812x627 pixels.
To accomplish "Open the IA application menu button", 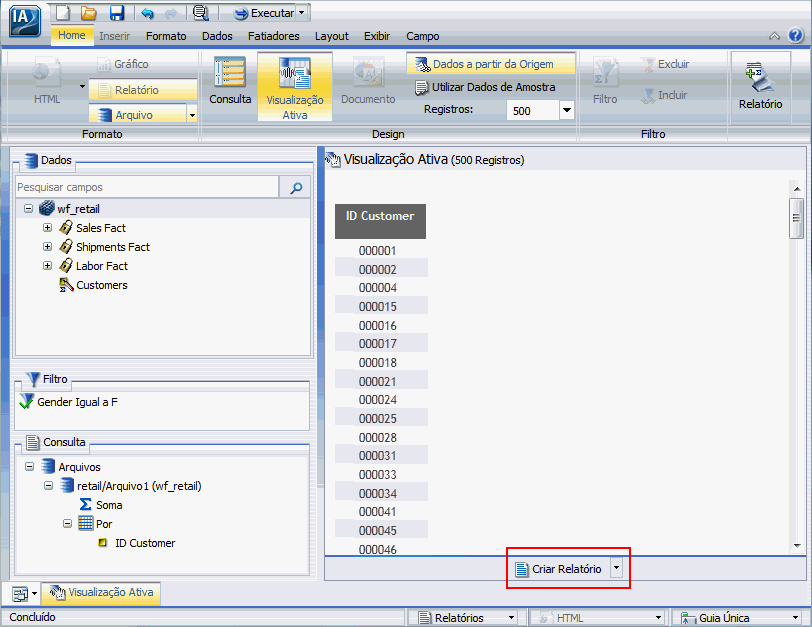I will click(x=24, y=20).
